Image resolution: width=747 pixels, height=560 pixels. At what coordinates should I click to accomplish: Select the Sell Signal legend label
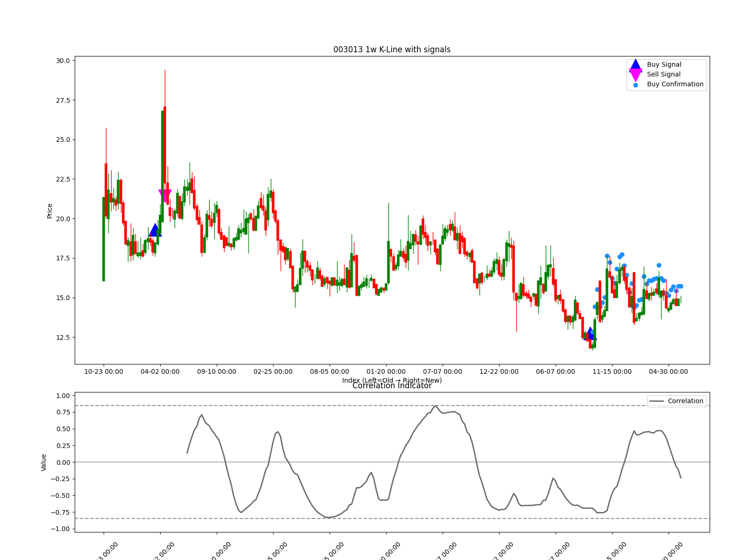[x=663, y=74]
